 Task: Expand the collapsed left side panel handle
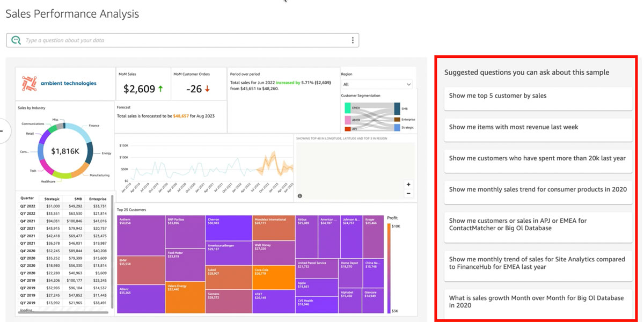(x=3, y=130)
